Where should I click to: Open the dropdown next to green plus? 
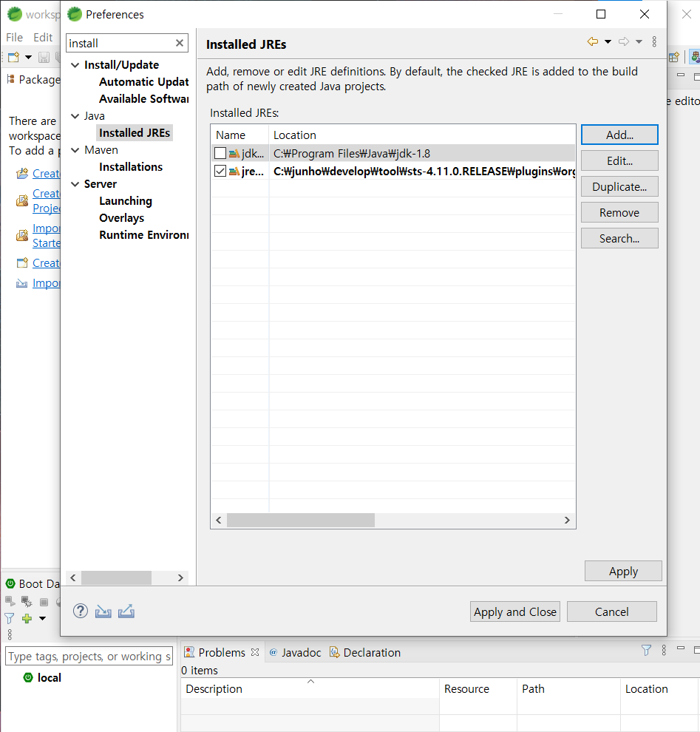(42, 618)
